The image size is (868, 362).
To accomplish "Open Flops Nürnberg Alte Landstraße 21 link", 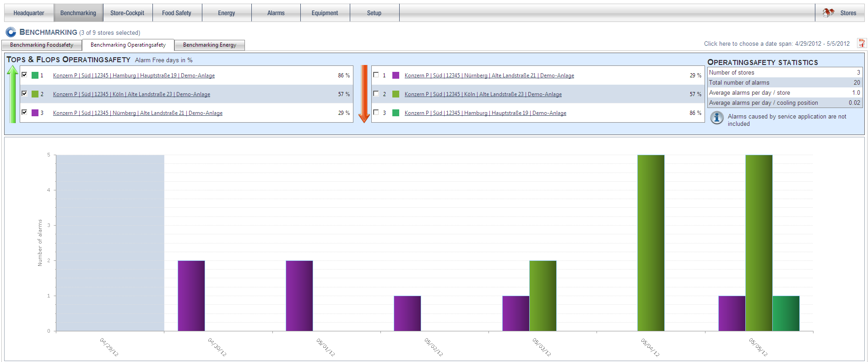I will coord(489,76).
